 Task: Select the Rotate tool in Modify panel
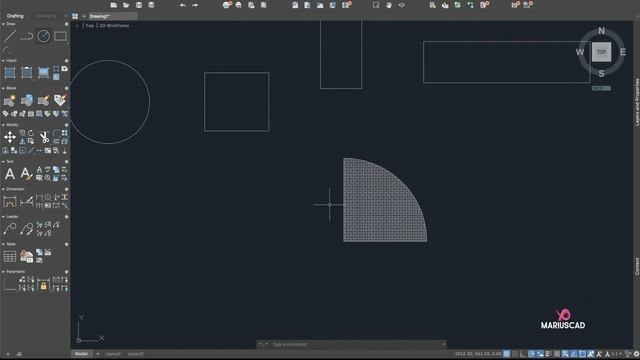[31, 133]
